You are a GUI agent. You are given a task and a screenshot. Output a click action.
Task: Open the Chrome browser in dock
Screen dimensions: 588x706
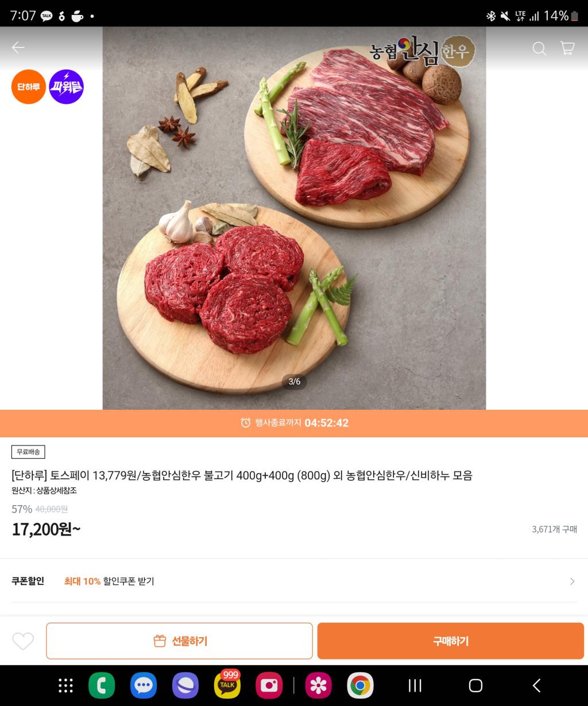(360, 685)
